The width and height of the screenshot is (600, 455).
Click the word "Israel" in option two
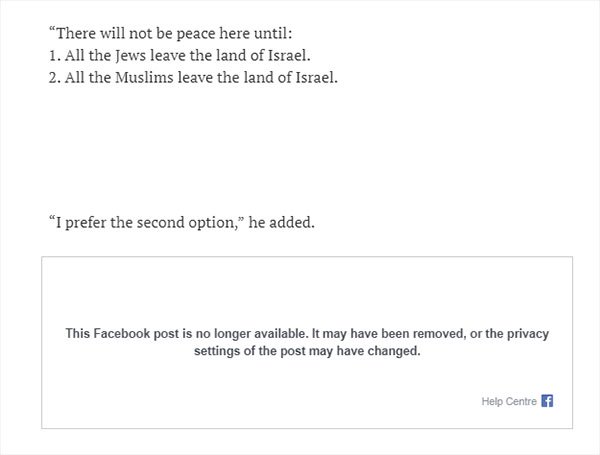pos(316,78)
